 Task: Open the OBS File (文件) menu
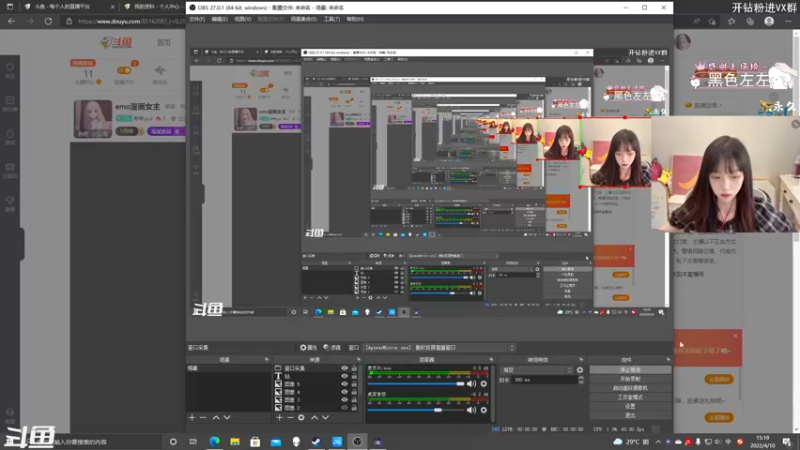197,19
